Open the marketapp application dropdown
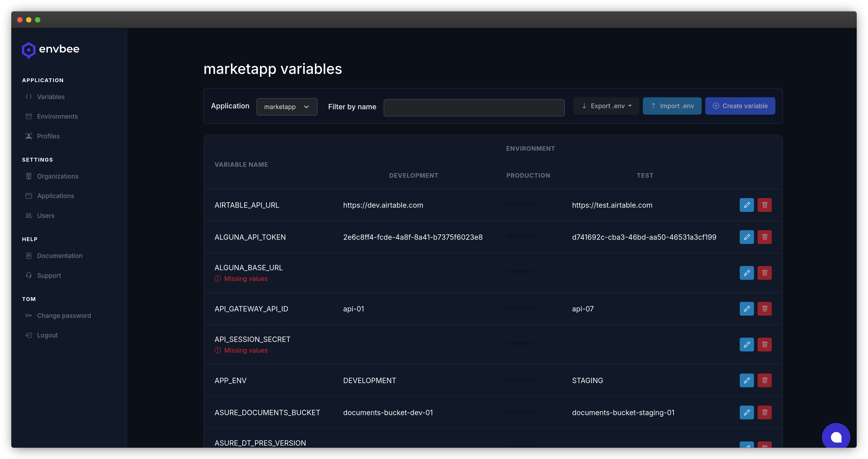The image size is (868, 459). (x=286, y=107)
